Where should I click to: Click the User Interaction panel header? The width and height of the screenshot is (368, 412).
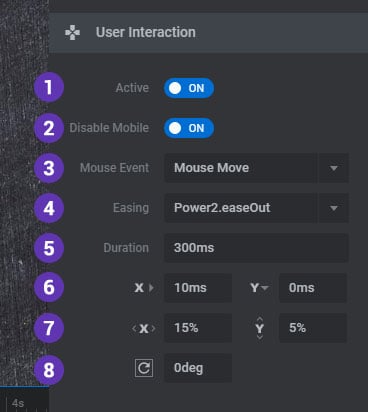(x=209, y=33)
